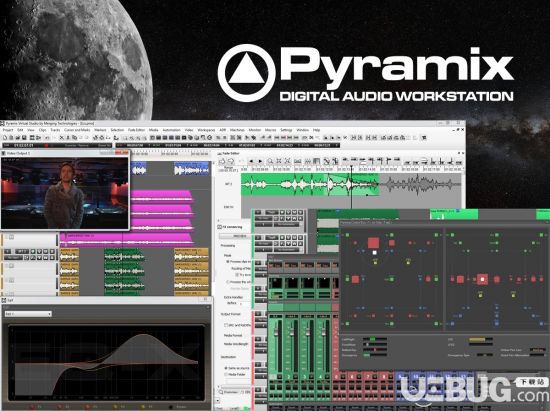Open the Help menu
Image resolution: width=550 pixels, height=411 pixels.
(316, 130)
